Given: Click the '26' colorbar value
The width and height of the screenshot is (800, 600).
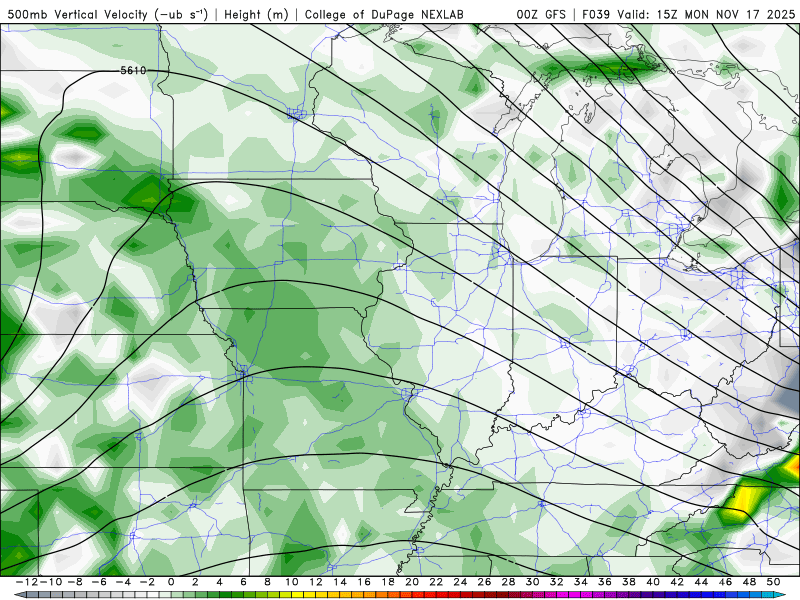Looking at the screenshot, I should click(x=484, y=582).
